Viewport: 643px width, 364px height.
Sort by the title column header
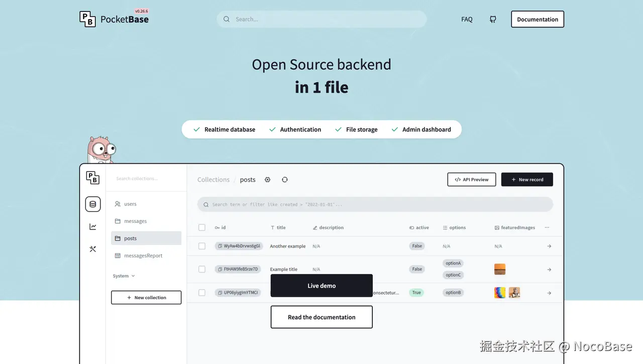(x=278, y=227)
